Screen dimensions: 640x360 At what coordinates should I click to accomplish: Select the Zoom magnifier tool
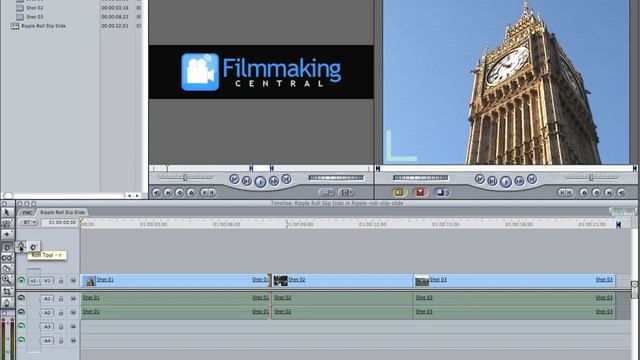pos(7,280)
